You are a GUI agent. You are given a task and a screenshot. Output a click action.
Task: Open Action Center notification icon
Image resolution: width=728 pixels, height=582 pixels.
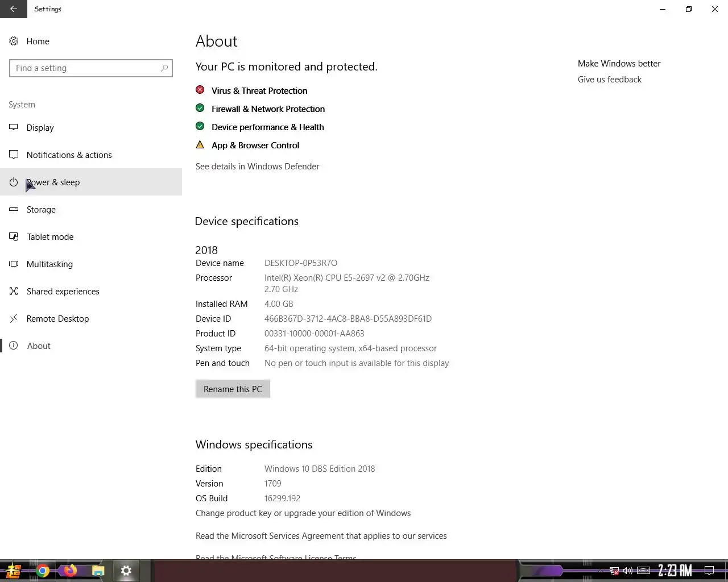[709, 571]
